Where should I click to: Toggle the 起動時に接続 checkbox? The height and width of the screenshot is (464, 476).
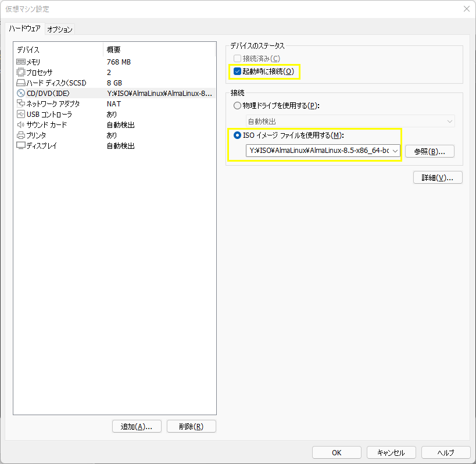[x=237, y=72]
